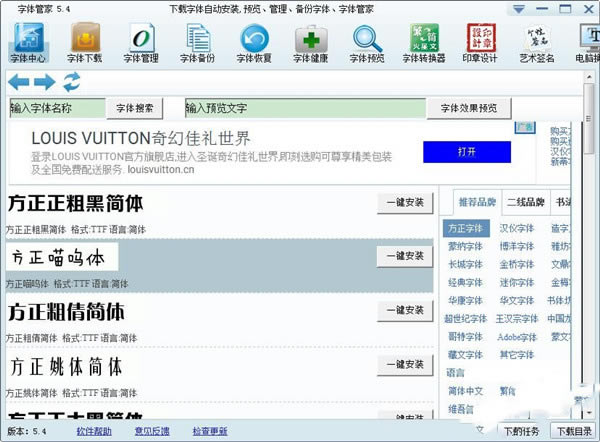Select the 哥特字体 category
600x442 pixels.
pyautogui.click(x=465, y=337)
